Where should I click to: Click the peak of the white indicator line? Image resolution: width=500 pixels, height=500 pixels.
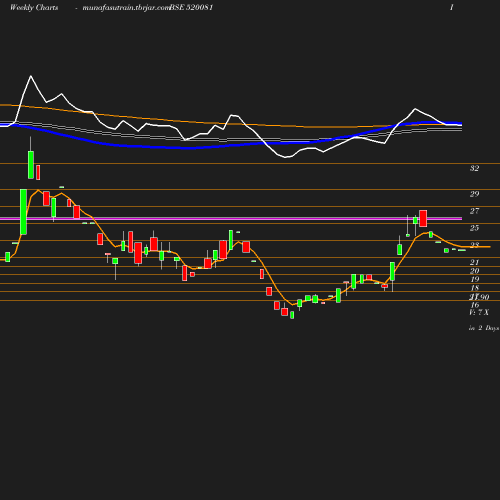pos(31,76)
